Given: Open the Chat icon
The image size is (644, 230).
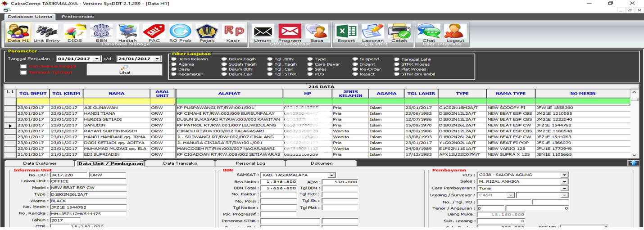Looking at the screenshot, I should point(428,33).
